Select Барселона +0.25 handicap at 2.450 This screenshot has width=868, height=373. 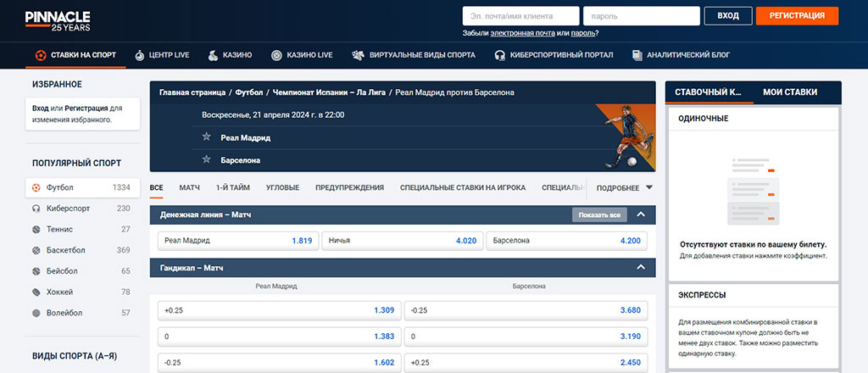526,363
